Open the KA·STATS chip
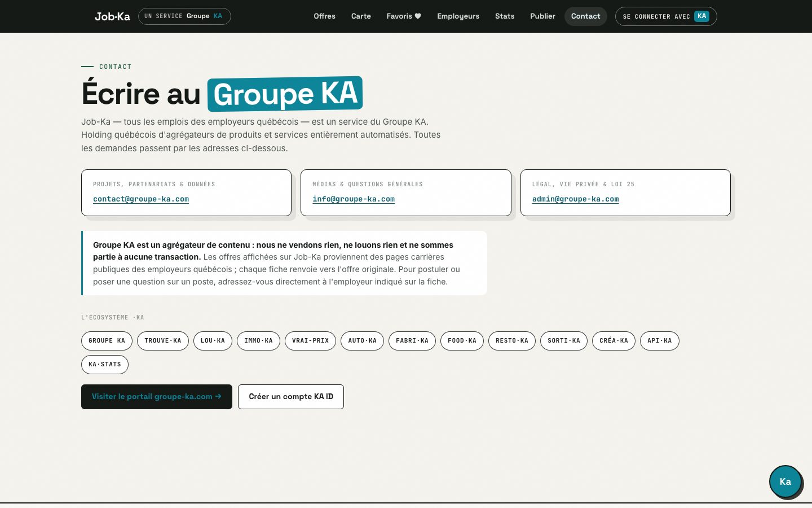This screenshot has height=508, width=812. [x=105, y=365]
